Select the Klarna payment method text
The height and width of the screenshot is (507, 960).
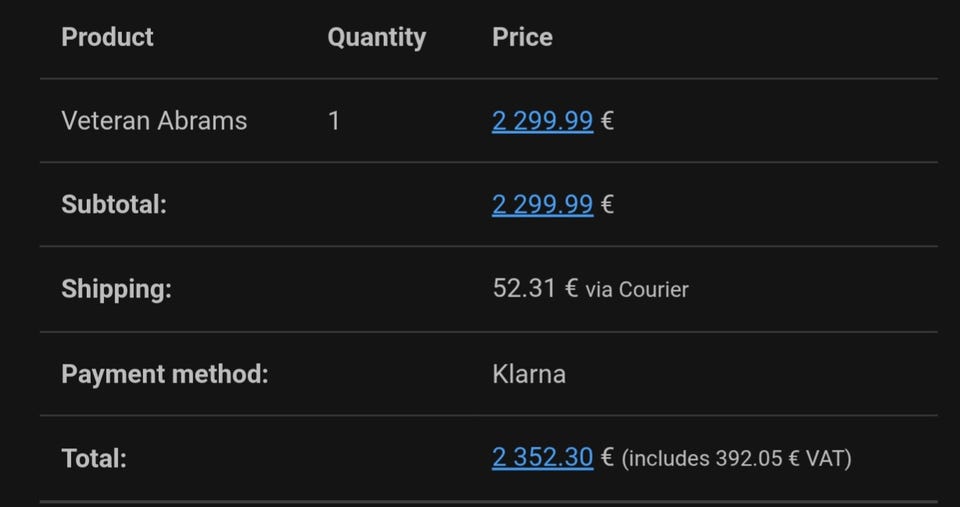point(529,374)
